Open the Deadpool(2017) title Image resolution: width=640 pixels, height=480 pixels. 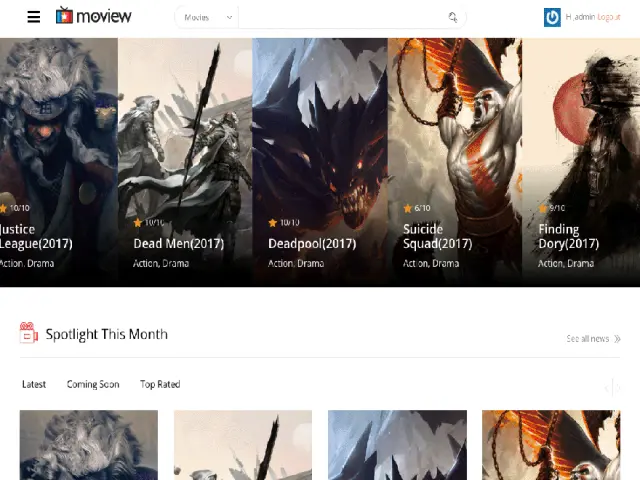pyautogui.click(x=312, y=244)
